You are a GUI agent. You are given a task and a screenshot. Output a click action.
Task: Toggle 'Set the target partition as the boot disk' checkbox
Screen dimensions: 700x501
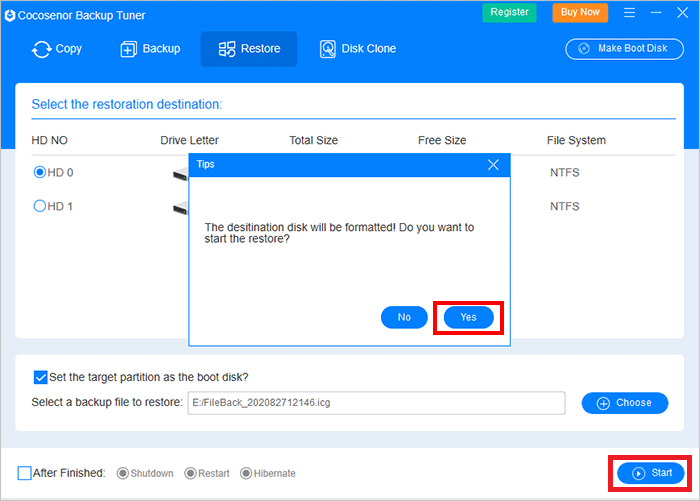(40, 377)
